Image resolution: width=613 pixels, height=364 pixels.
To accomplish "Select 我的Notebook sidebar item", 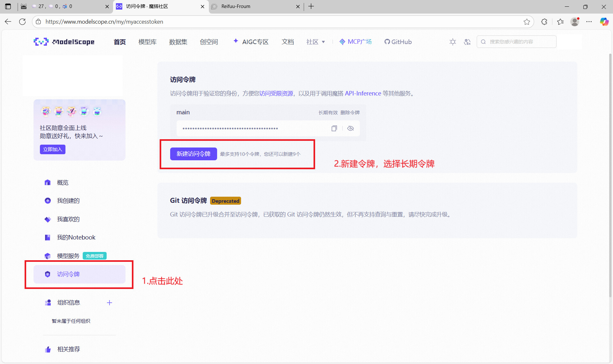I will [x=76, y=237].
